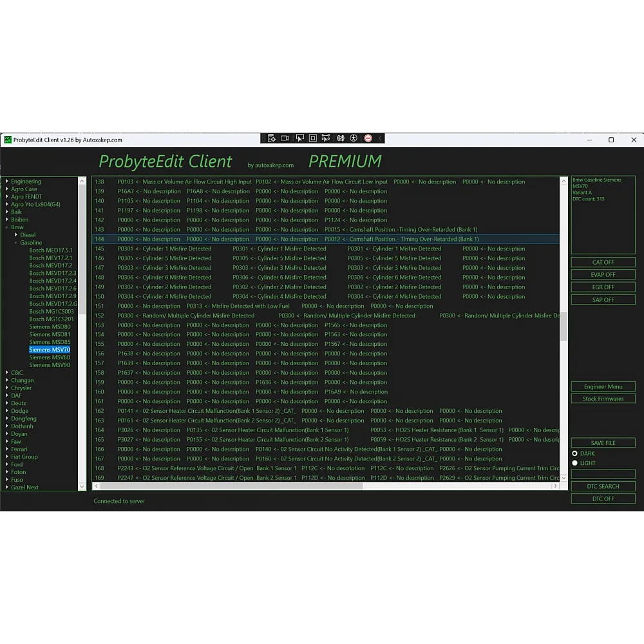Select the DARK theme radio button
The width and height of the screenshot is (644, 644).
[x=575, y=453]
